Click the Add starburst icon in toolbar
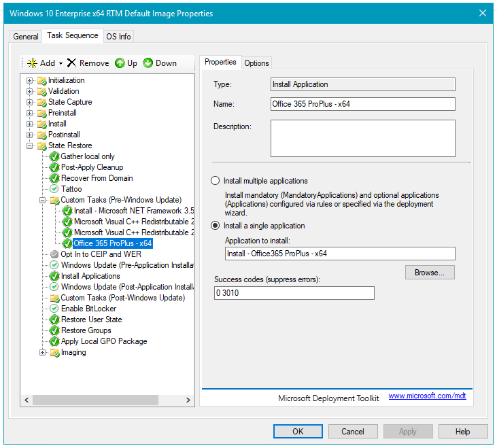Image resolution: width=497 pixels, height=448 pixels. [31, 63]
